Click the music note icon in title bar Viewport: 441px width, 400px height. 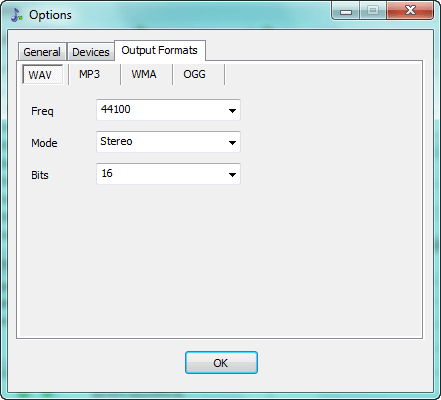(x=16, y=15)
